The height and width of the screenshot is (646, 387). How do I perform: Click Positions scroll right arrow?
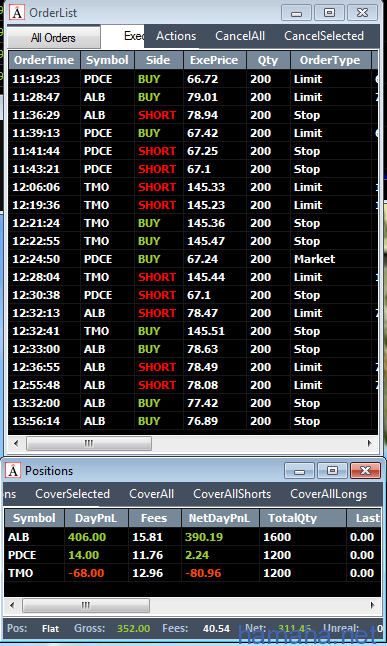click(x=373, y=605)
